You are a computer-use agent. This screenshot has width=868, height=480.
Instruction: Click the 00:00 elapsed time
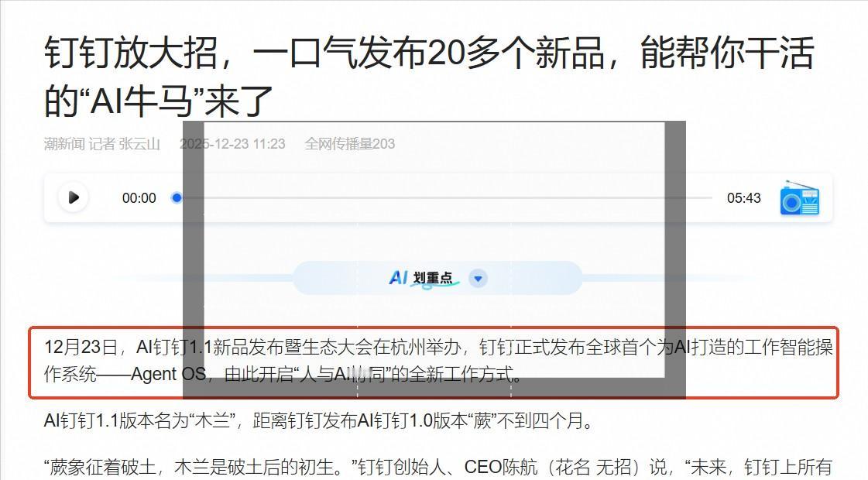(139, 198)
